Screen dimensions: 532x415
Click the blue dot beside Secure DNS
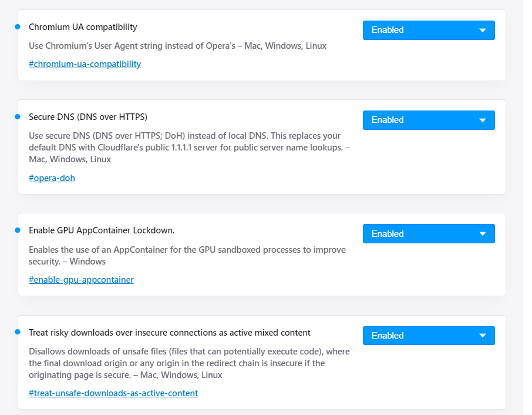pyautogui.click(x=18, y=116)
